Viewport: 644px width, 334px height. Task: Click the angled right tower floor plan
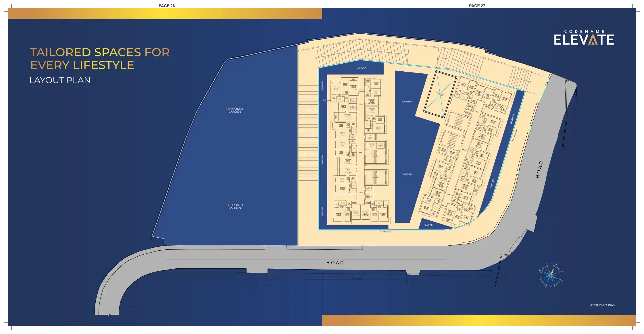coord(466,150)
